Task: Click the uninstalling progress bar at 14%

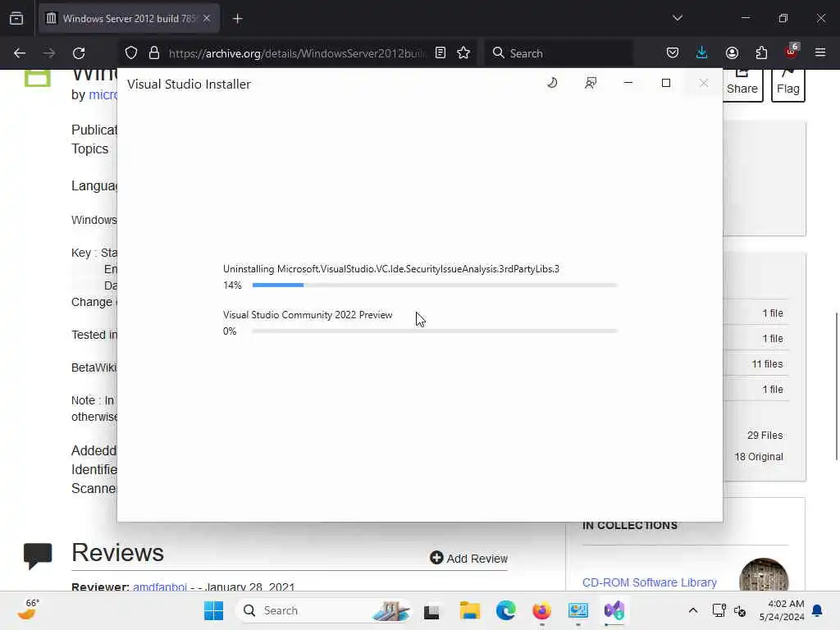Action: click(435, 285)
